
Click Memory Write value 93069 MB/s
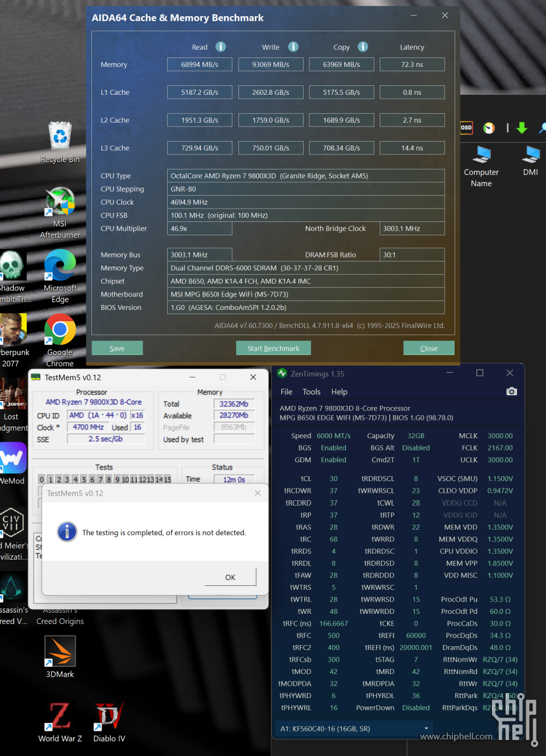[271, 64]
